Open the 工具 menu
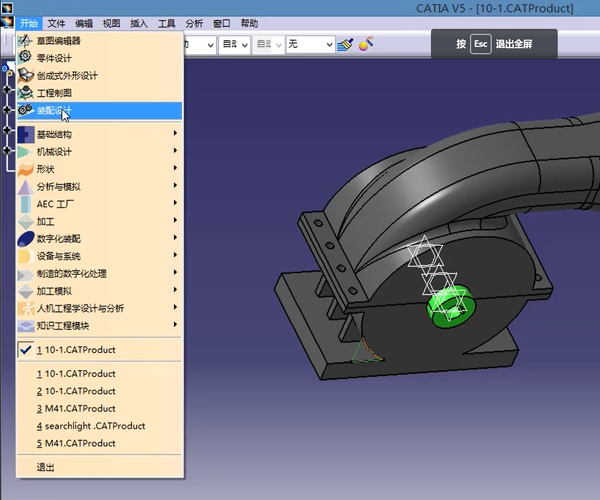 point(166,23)
